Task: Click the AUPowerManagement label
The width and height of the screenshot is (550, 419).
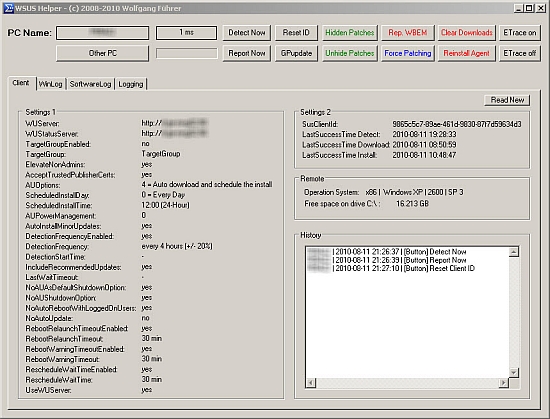Action: click(60, 216)
